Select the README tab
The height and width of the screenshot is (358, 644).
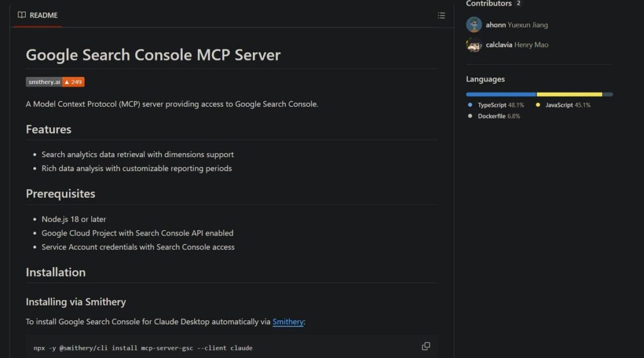(x=38, y=15)
